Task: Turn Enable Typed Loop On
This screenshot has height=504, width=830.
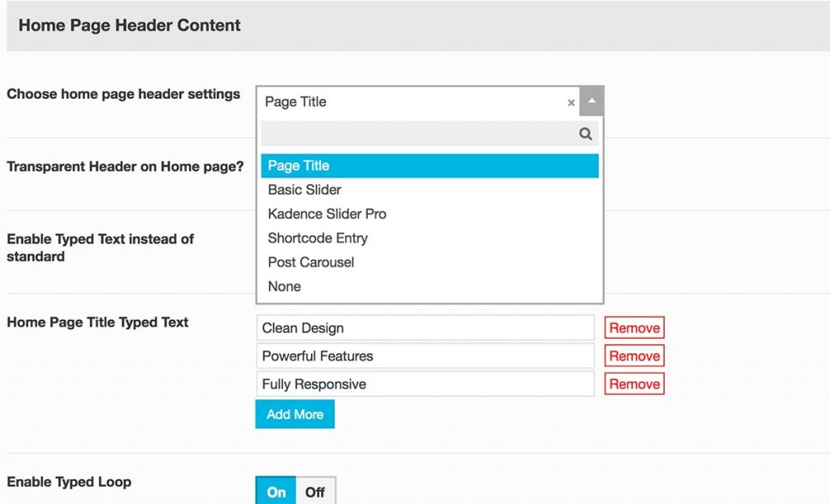Action: [x=276, y=492]
